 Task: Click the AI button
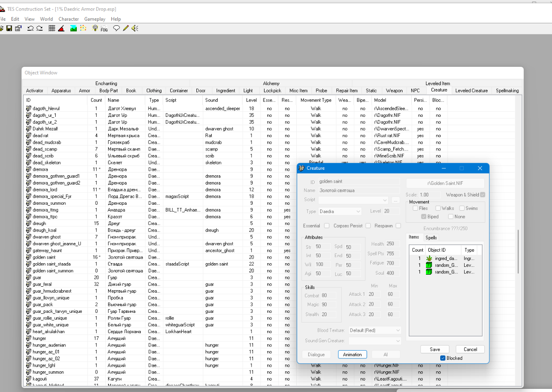pyautogui.click(x=385, y=354)
